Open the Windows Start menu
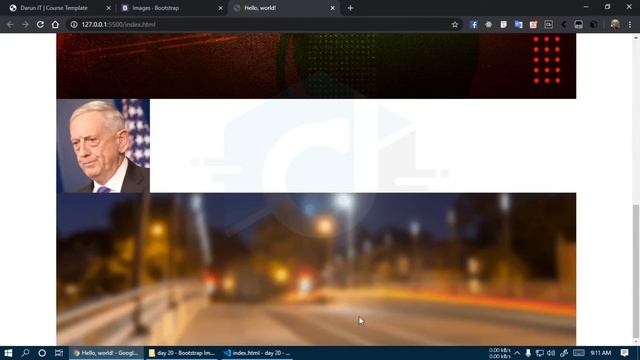Screen dimensions: 640x360 tap(8, 353)
